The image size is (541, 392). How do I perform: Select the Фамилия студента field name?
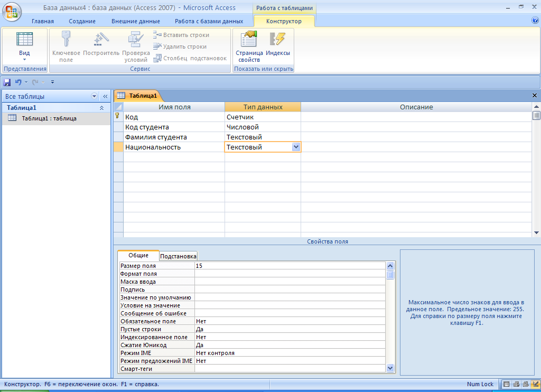(x=174, y=137)
